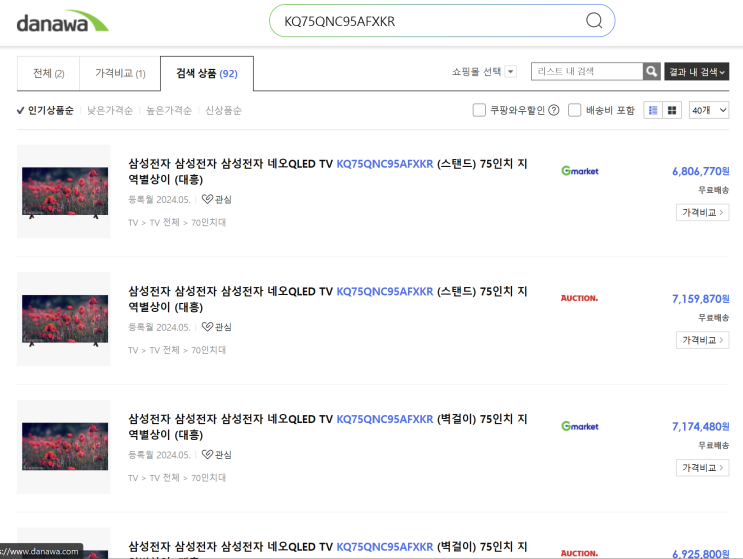The image size is (743, 559).
Task: Switch to list view icon
Action: (653, 110)
